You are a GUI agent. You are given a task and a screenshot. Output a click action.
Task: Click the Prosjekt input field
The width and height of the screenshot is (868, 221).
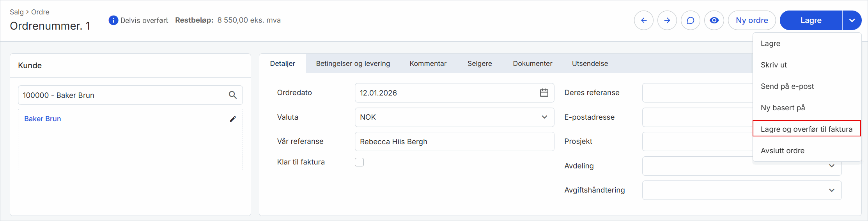[697, 141]
